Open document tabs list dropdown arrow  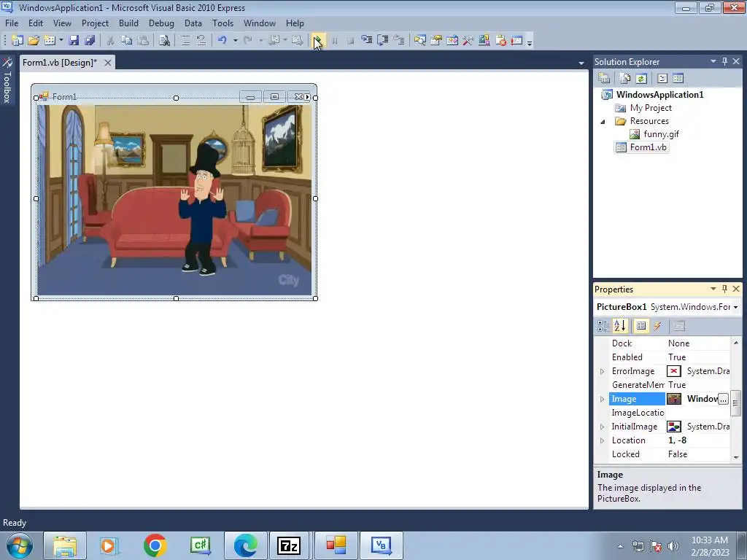coord(581,63)
